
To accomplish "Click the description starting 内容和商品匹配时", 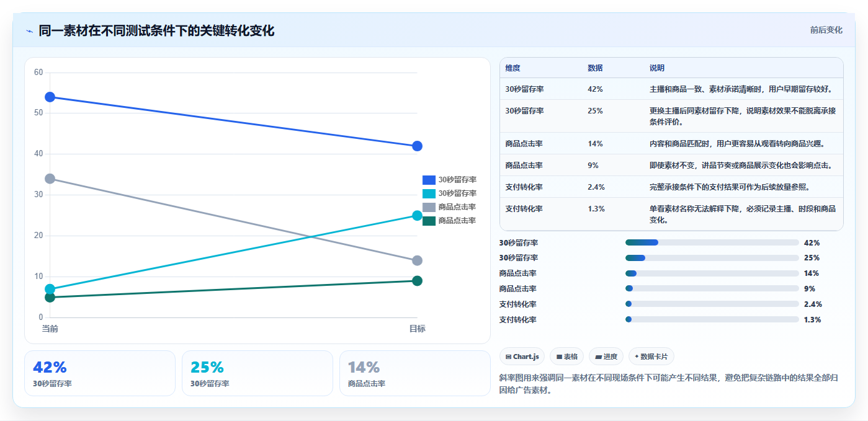I will (x=737, y=144).
